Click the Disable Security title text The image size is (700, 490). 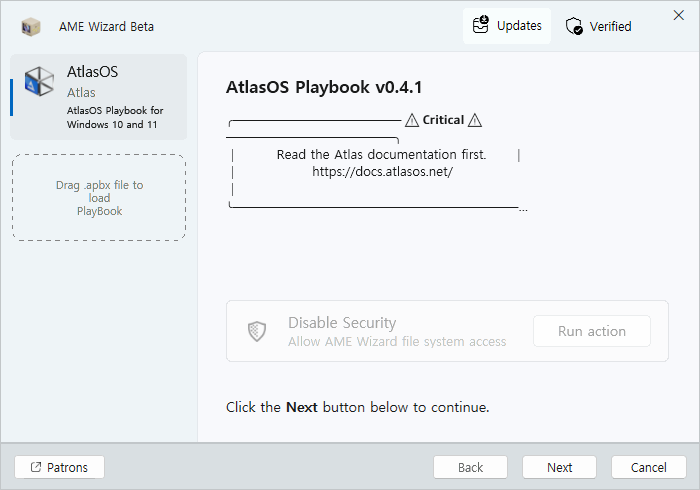(342, 323)
